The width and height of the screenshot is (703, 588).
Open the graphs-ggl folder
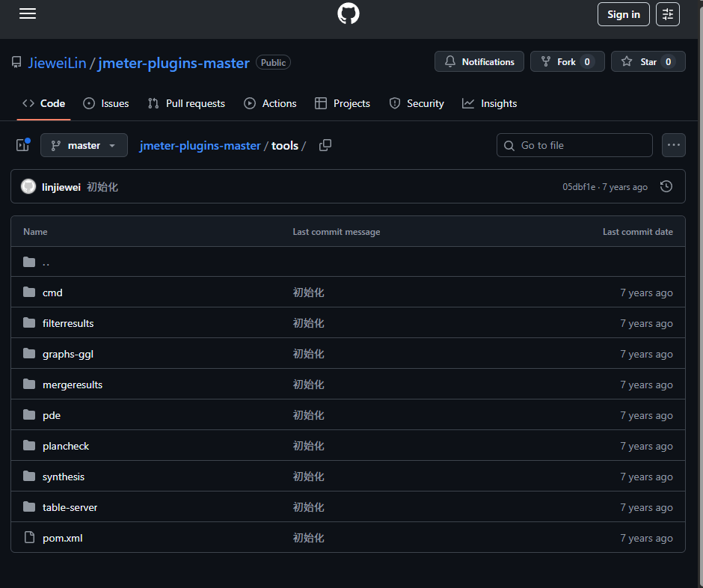click(68, 355)
